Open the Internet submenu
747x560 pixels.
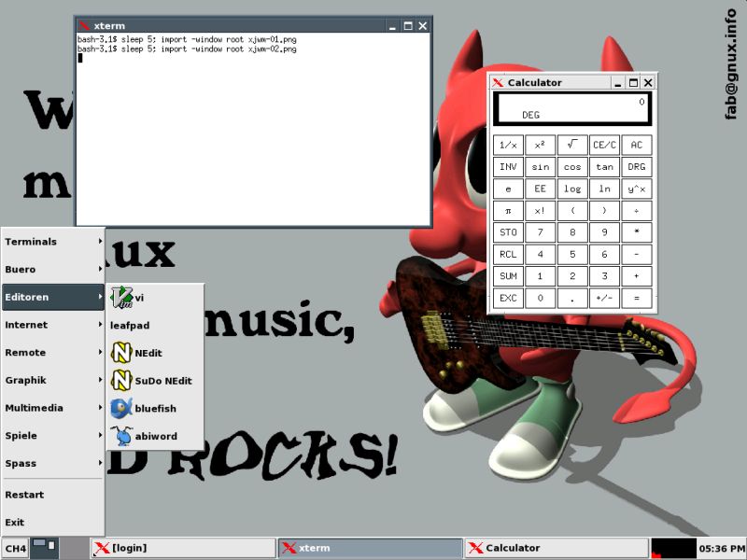tap(53, 325)
